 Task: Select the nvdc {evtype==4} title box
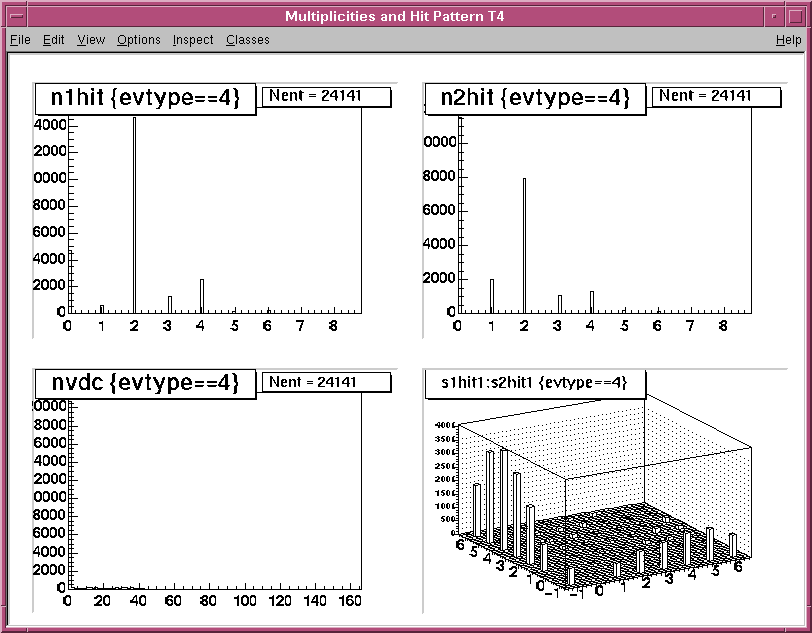click(x=146, y=383)
